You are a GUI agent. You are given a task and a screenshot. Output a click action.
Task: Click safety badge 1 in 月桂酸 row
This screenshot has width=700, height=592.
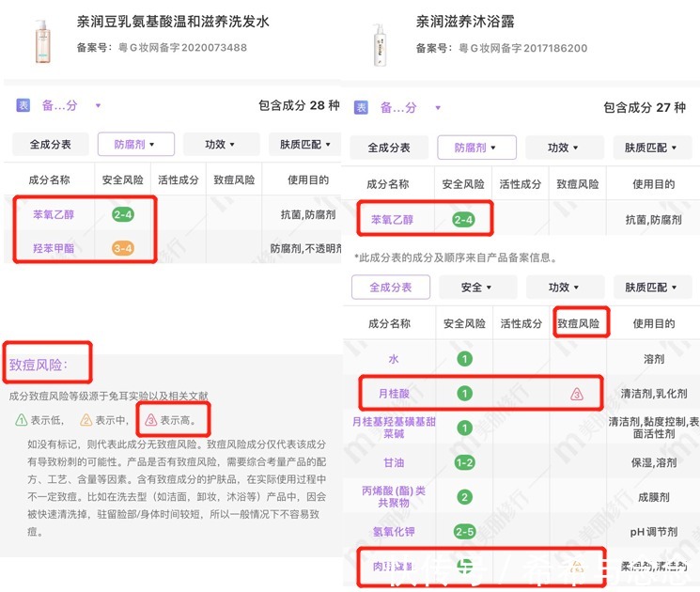point(464,394)
